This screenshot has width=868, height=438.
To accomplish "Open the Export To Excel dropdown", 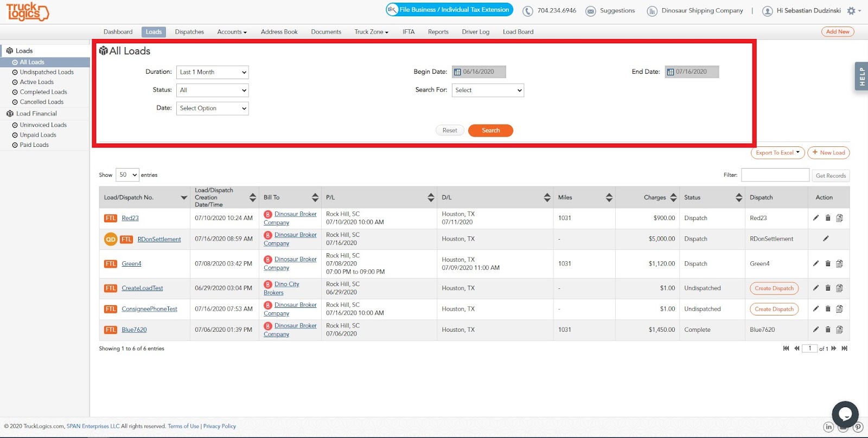I will [778, 153].
